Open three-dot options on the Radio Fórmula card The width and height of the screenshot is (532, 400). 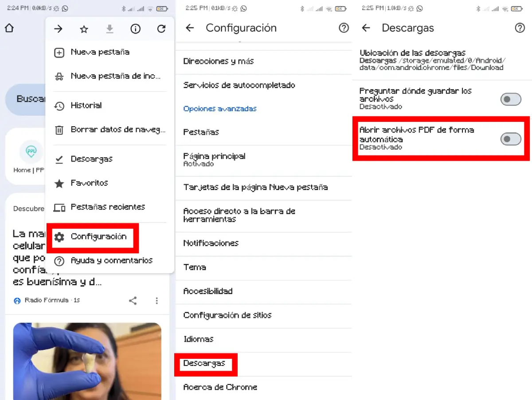point(156,301)
